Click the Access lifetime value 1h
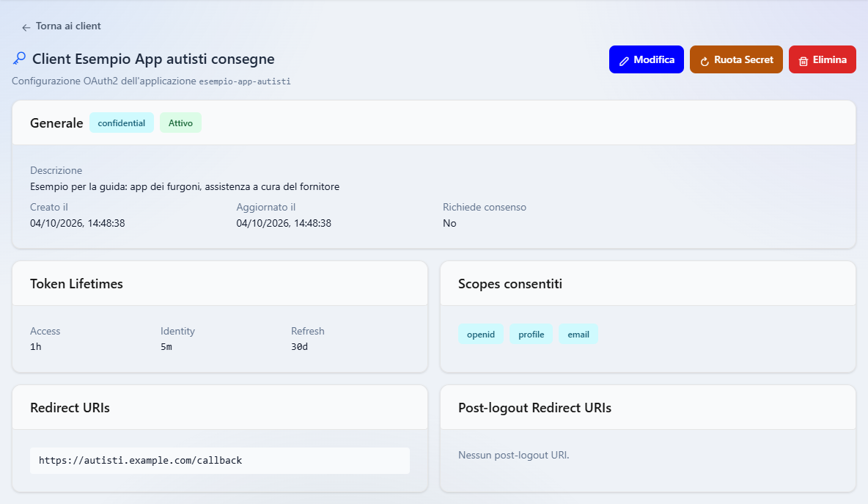 tap(35, 347)
